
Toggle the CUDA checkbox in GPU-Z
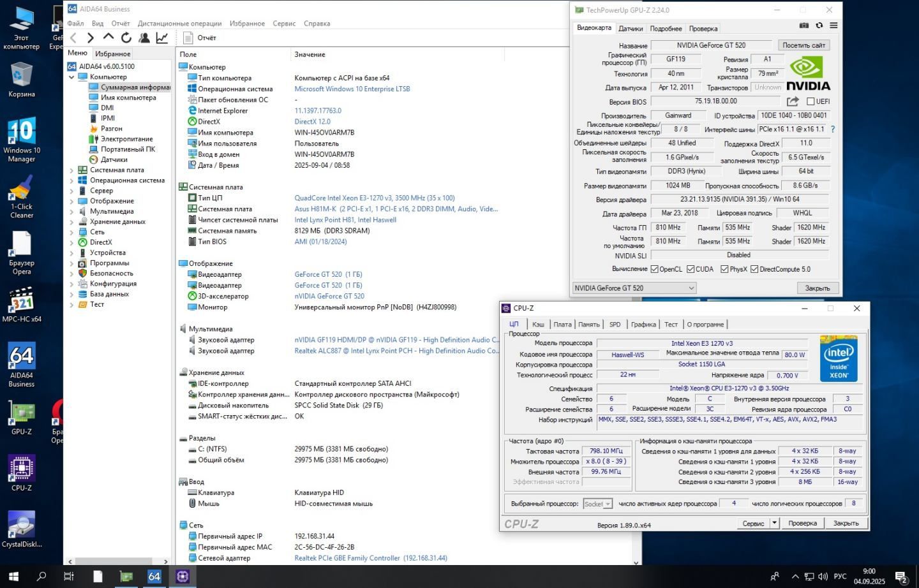click(691, 269)
